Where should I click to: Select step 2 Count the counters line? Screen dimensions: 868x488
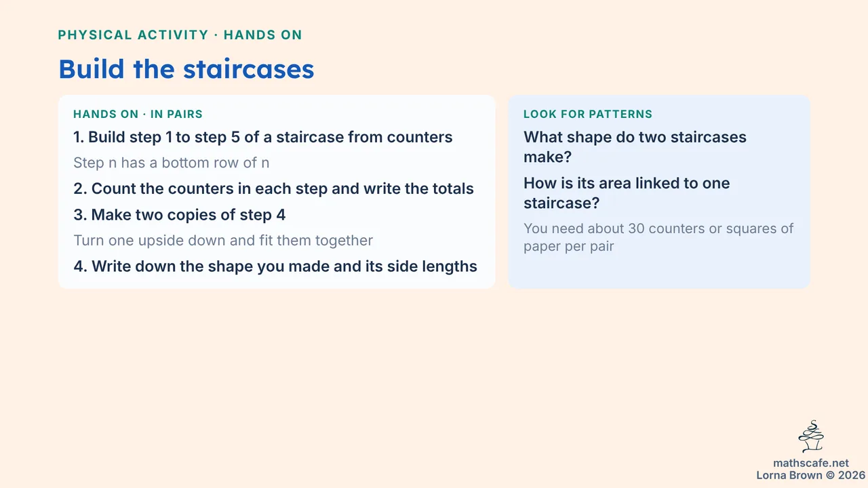click(x=273, y=188)
